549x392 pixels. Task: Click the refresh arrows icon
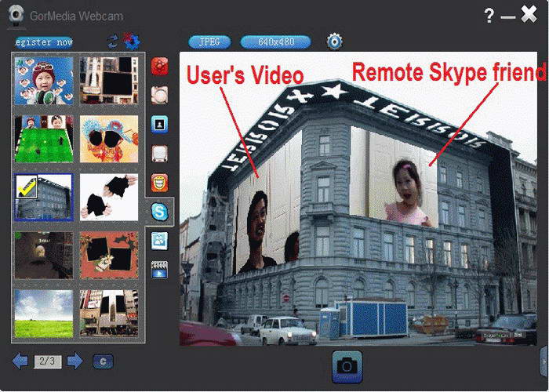[x=113, y=41]
